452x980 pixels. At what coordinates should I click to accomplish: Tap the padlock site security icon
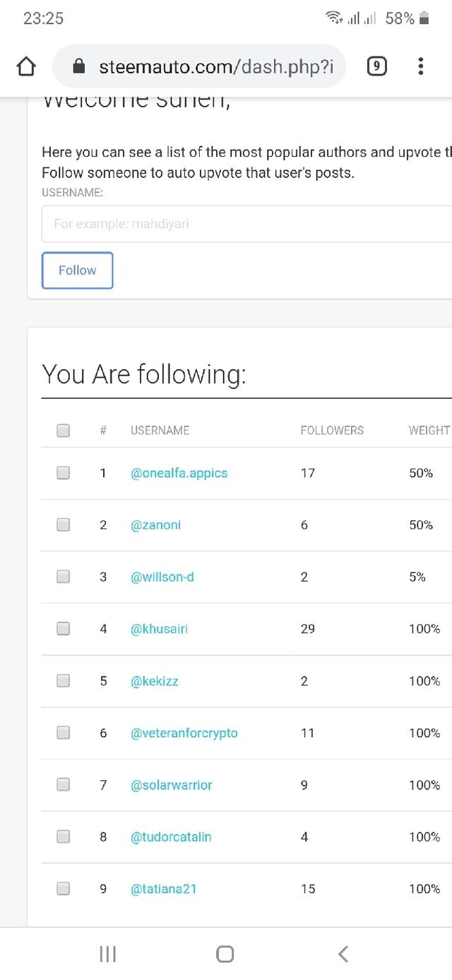tap(79, 67)
